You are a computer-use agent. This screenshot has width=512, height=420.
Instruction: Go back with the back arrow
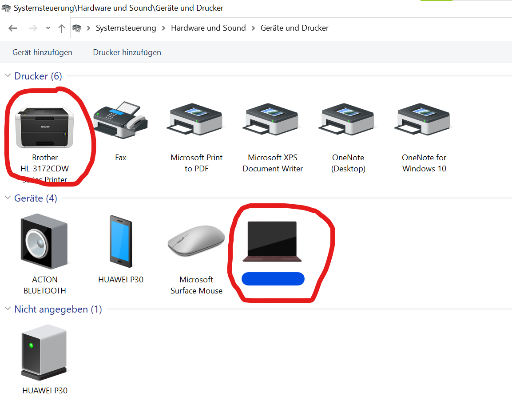point(13,28)
